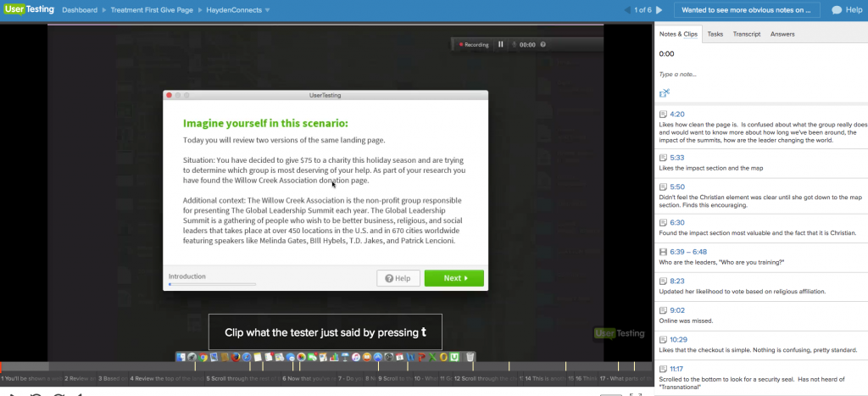
Task: Select the Answers tab
Action: [782, 34]
